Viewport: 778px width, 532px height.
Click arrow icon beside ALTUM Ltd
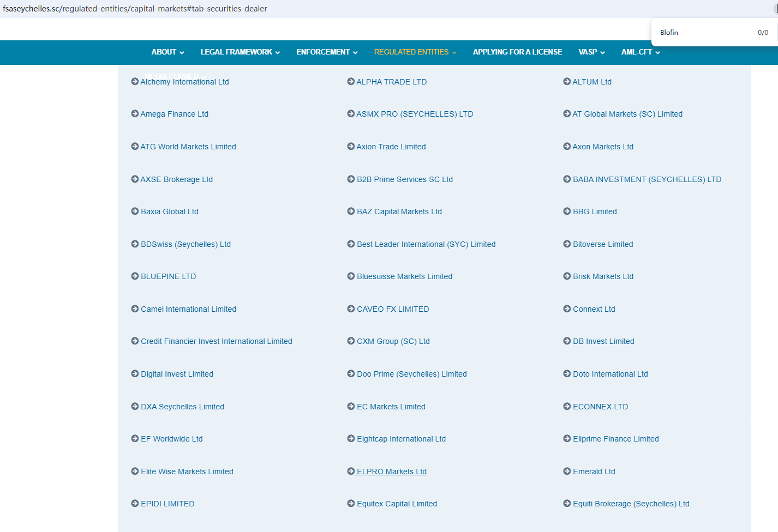567,81
